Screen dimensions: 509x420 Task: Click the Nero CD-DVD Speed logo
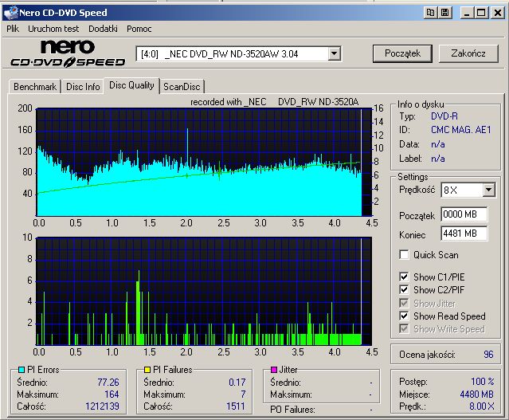68,53
